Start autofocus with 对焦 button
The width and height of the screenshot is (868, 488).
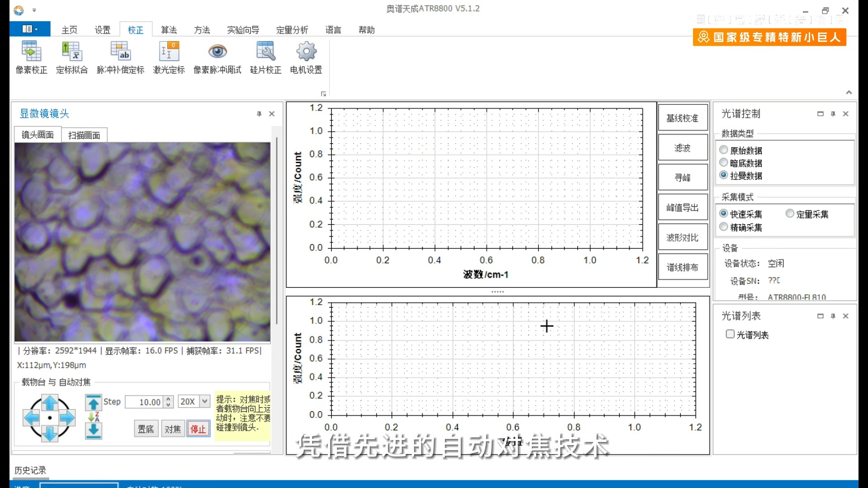(172, 429)
